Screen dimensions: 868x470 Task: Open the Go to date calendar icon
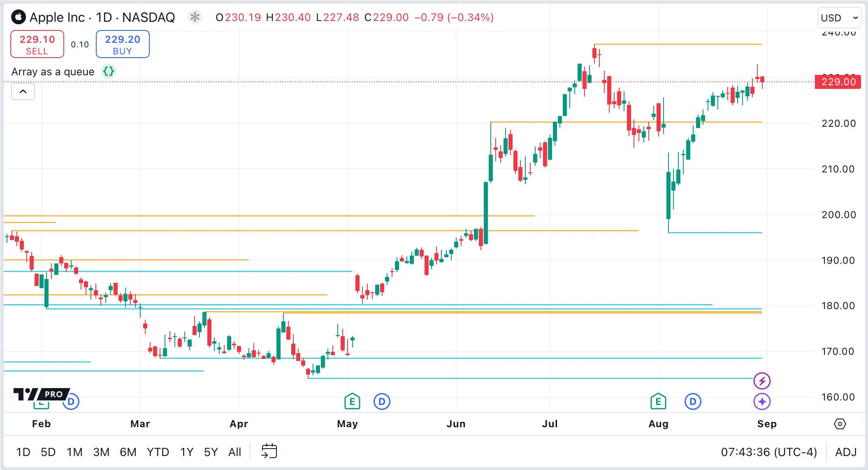pyautogui.click(x=269, y=451)
